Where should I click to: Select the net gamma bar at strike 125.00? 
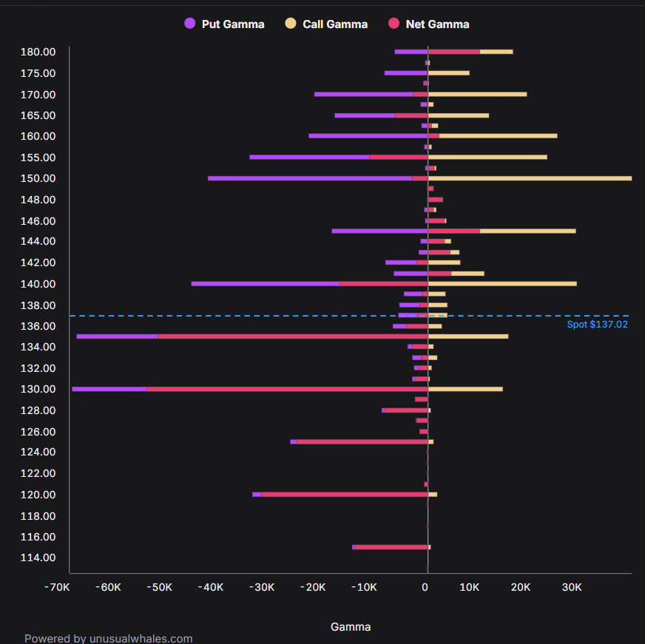tap(362, 441)
